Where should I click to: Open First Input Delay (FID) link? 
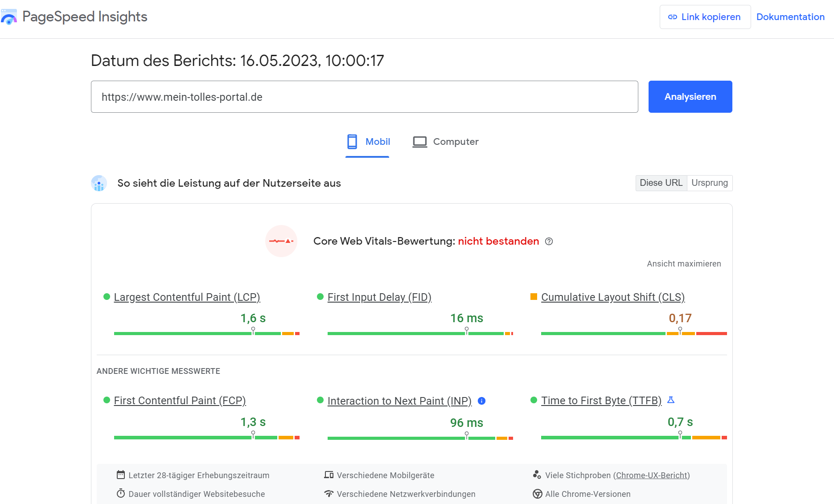click(x=379, y=297)
